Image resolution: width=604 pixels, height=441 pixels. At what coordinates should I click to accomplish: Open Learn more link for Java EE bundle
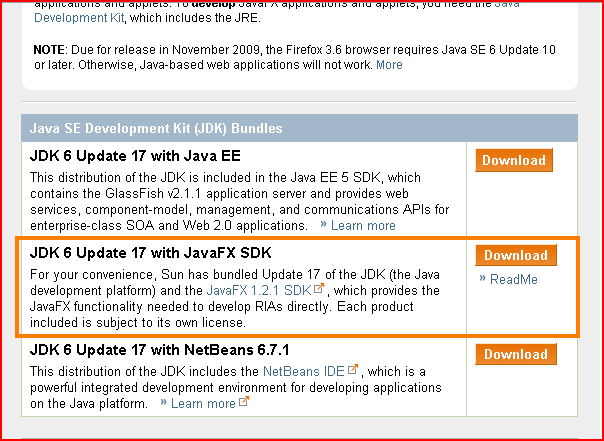363,226
